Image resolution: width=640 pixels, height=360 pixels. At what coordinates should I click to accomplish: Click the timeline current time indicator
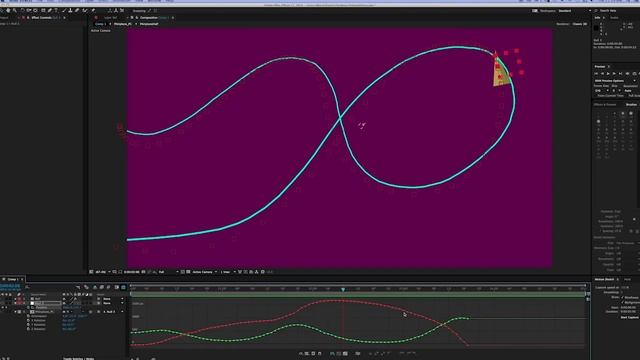tap(343, 289)
